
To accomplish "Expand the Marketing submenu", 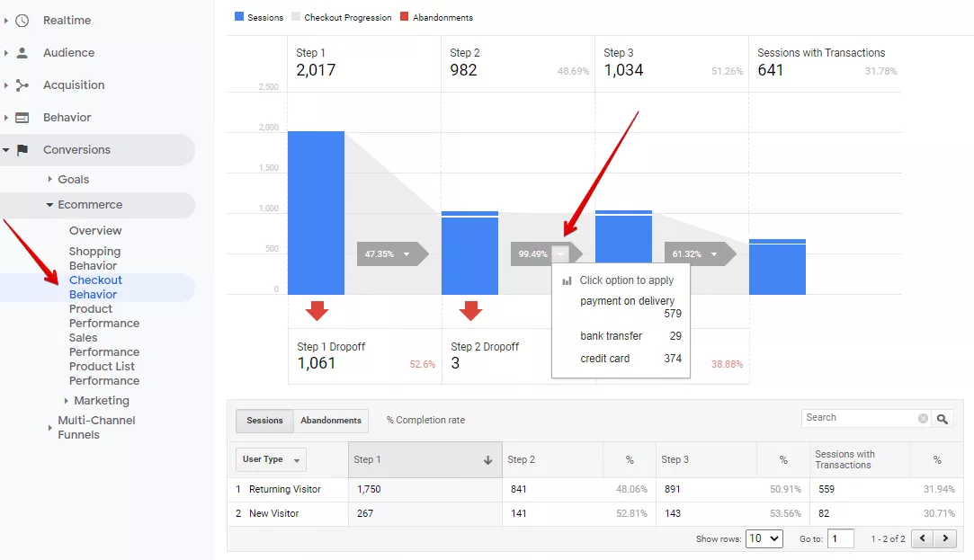I will pos(66,400).
